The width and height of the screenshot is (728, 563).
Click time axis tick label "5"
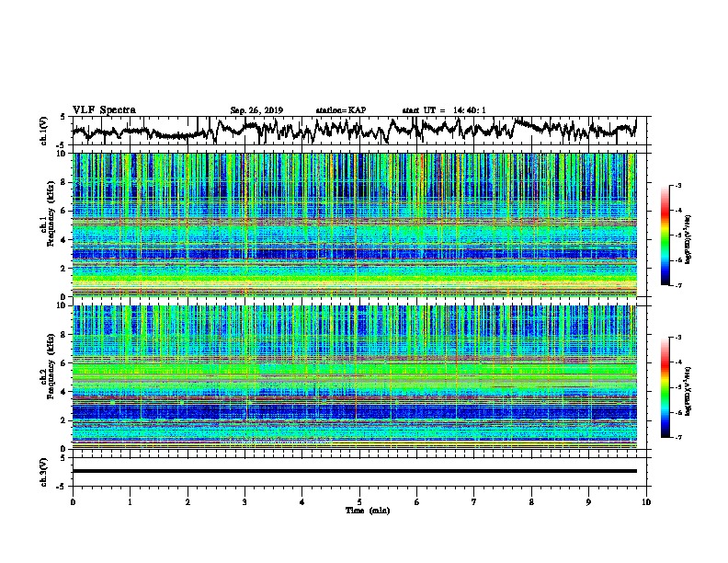pyautogui.click(x=359, y=502)
